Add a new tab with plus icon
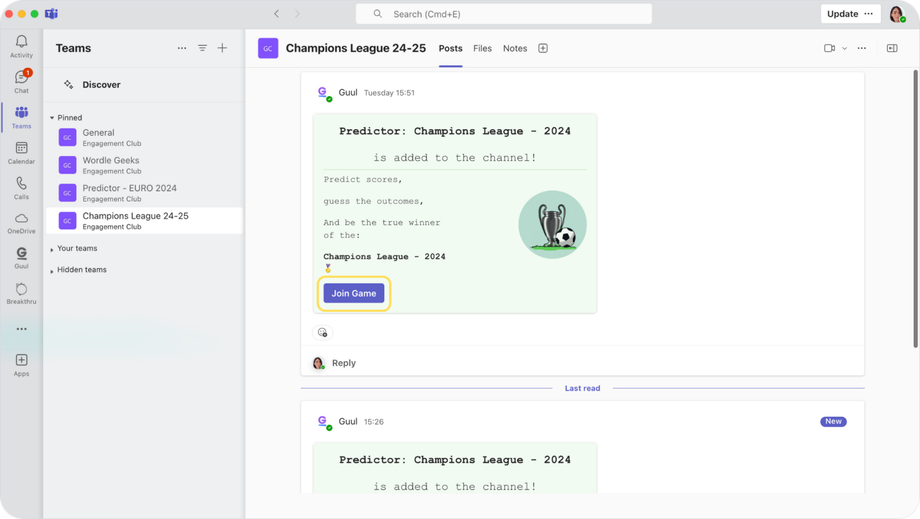920x519 pixels. [543, 48]
